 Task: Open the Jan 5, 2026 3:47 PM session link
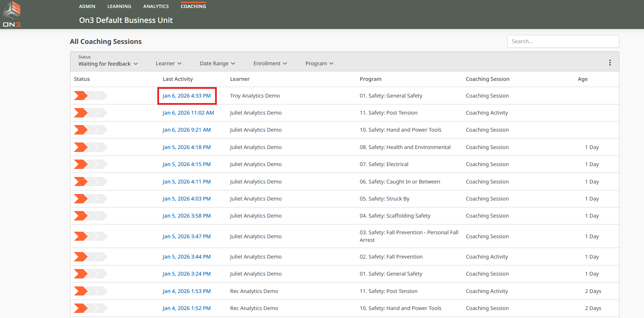187,236
